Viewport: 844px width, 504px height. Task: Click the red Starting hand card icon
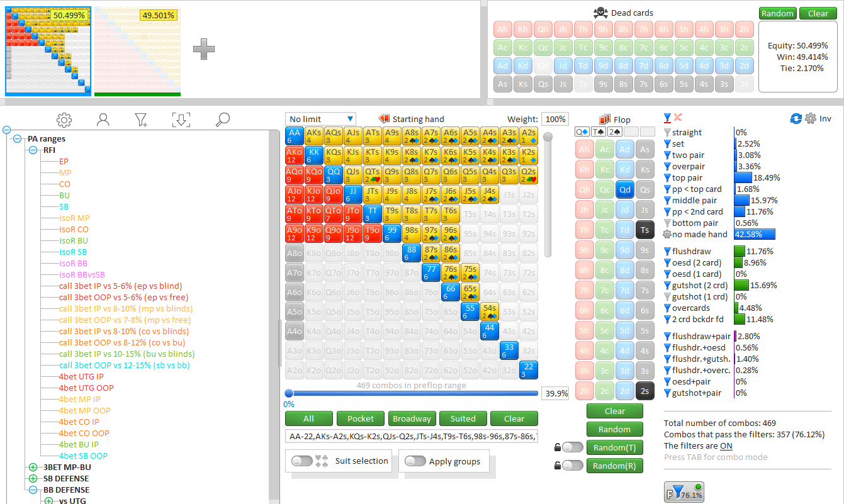(384, 119)
